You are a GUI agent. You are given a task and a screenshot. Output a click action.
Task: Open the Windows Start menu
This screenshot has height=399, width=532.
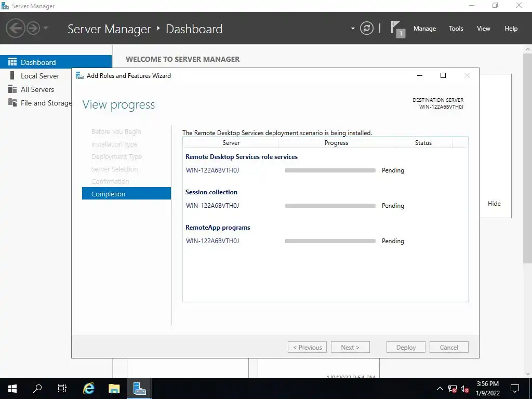[12, 389]
